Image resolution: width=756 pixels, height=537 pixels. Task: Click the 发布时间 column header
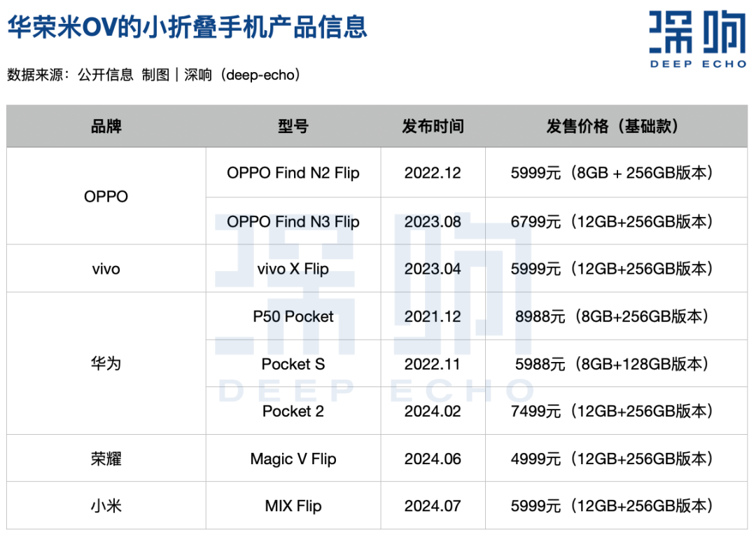pos(433,127)
